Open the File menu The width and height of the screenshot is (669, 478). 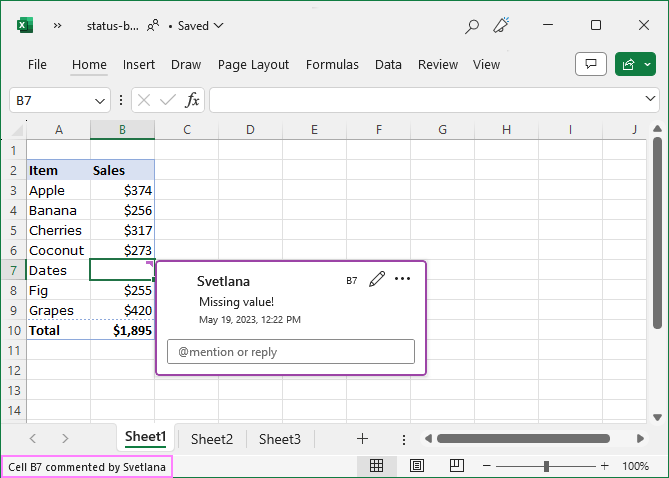click(x=37, y=64)
